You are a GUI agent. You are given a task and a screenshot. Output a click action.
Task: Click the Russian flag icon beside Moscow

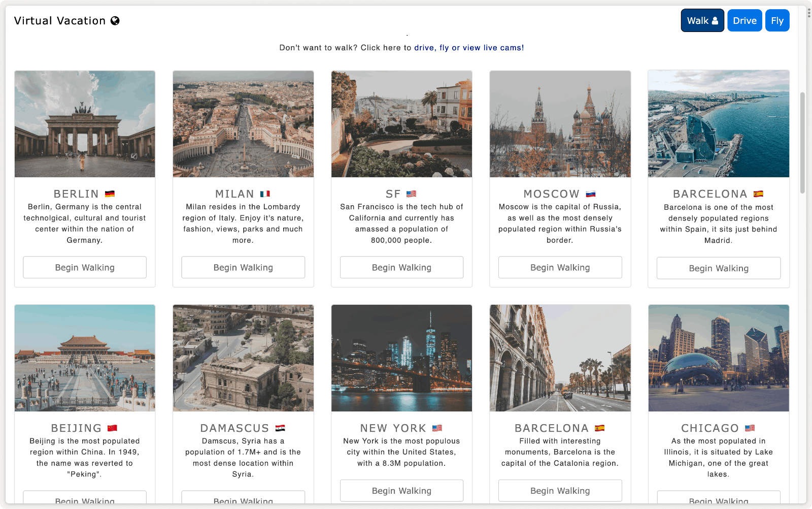591,194
